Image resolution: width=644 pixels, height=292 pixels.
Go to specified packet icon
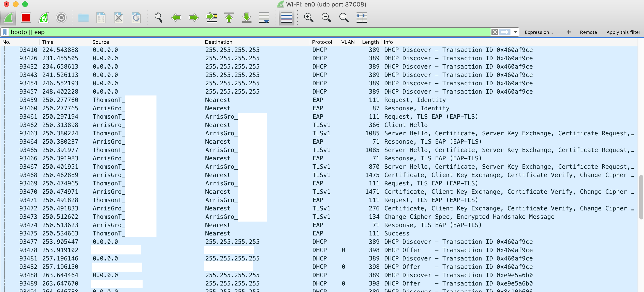[211, 18]
